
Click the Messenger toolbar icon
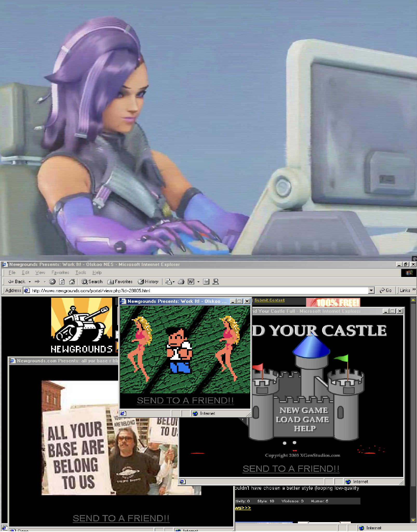tap(216, 282)
